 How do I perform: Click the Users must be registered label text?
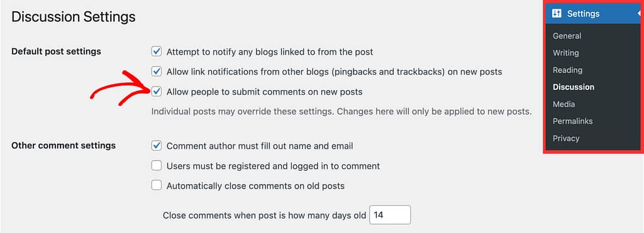coord(273,166)
